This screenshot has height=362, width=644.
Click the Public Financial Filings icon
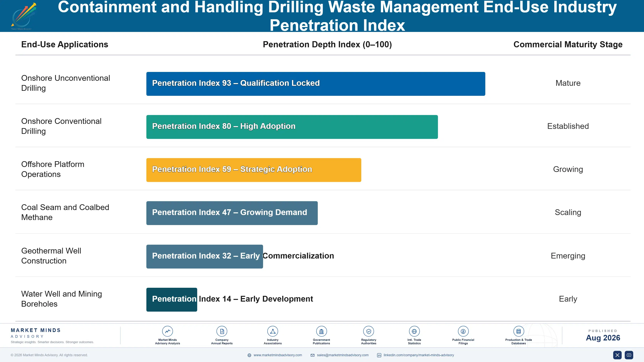click(463, 331)
